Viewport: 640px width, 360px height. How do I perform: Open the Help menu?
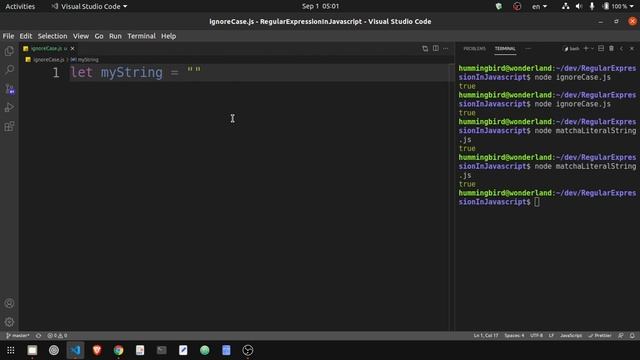168,36
